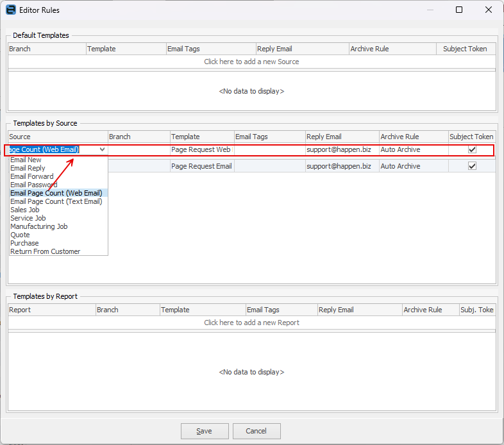Screen dimensions: 504x445
Task: Choose Email Password in the dropdown list
Action: (58, 185)
